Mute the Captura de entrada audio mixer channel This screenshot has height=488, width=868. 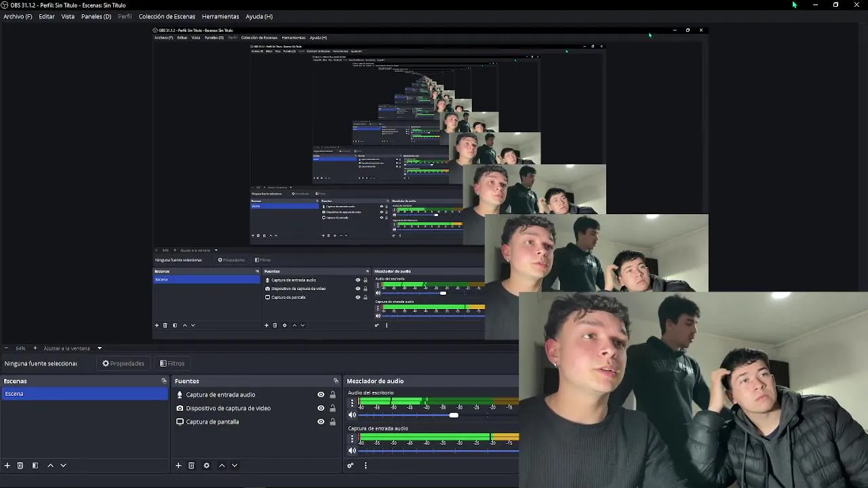point(352,451)
